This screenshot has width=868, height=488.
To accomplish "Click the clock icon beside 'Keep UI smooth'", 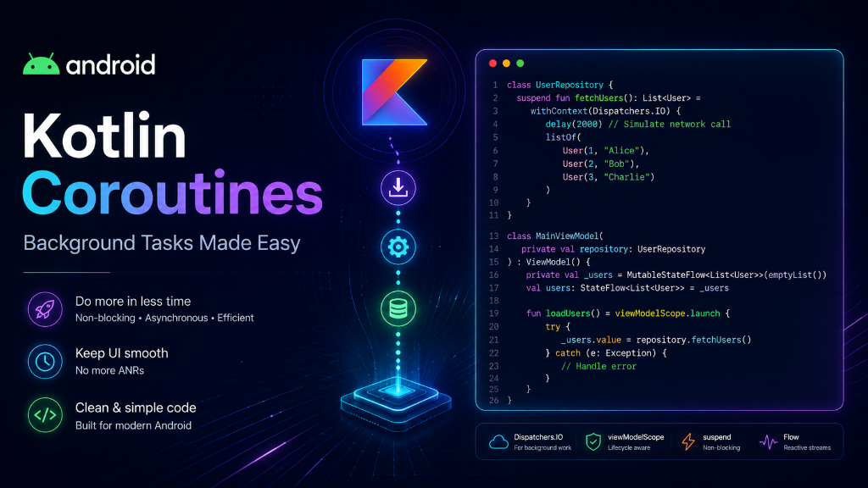I will click(x=45, y=361).
